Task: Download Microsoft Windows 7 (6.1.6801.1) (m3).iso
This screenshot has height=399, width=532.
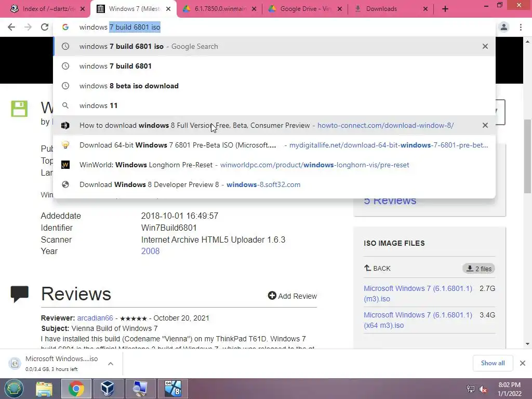Action: [x=418, y=294]
